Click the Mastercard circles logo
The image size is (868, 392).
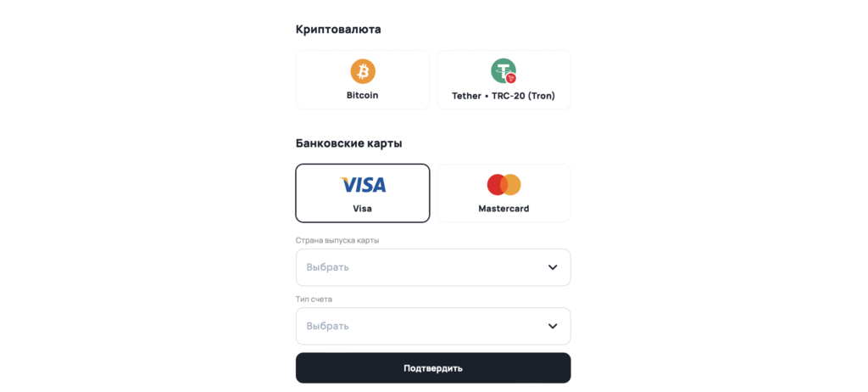pyautogui.click(x=504, y=185)
